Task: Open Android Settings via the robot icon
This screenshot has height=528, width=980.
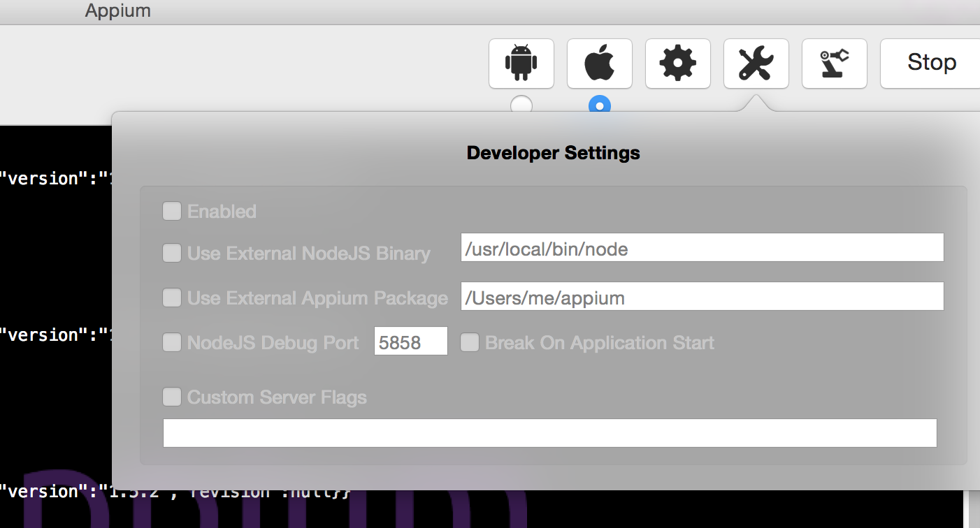Action: (x=521, y=64)
